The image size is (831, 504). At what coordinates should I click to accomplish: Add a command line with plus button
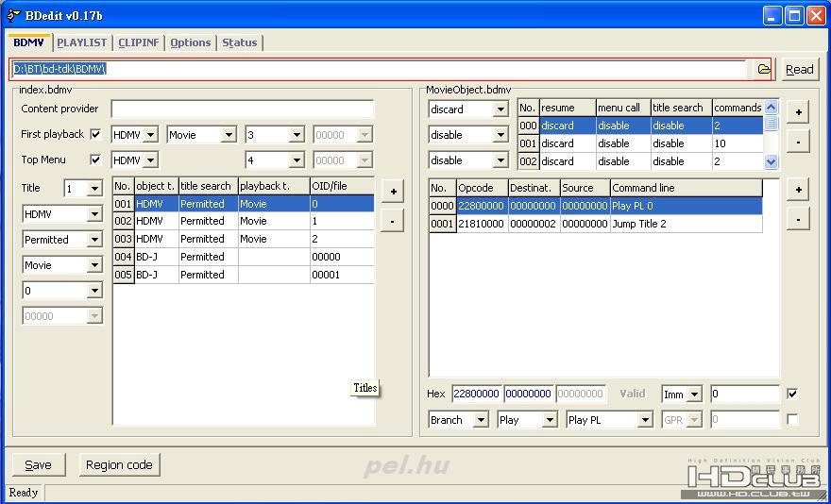coord(798,190)
